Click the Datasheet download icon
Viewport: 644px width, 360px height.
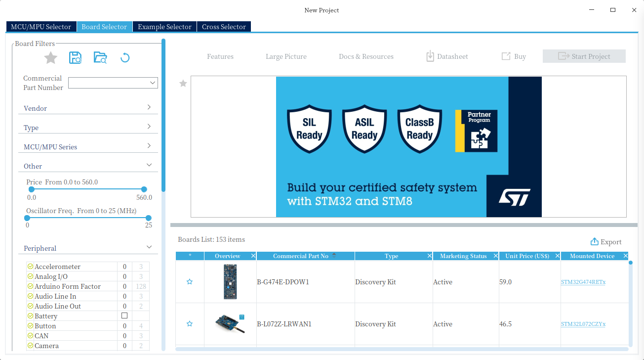pos(430,56)
